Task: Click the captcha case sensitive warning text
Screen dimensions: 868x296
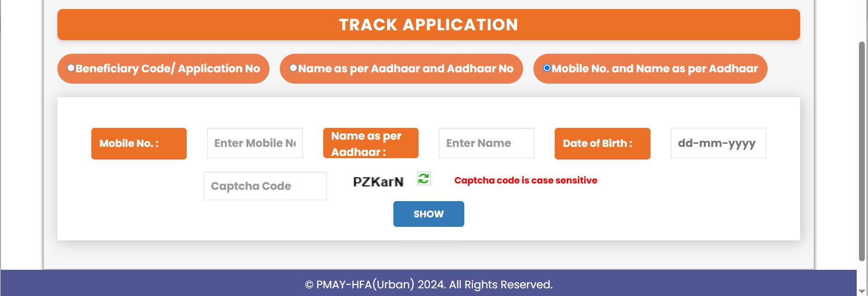Action: (526, 180)
